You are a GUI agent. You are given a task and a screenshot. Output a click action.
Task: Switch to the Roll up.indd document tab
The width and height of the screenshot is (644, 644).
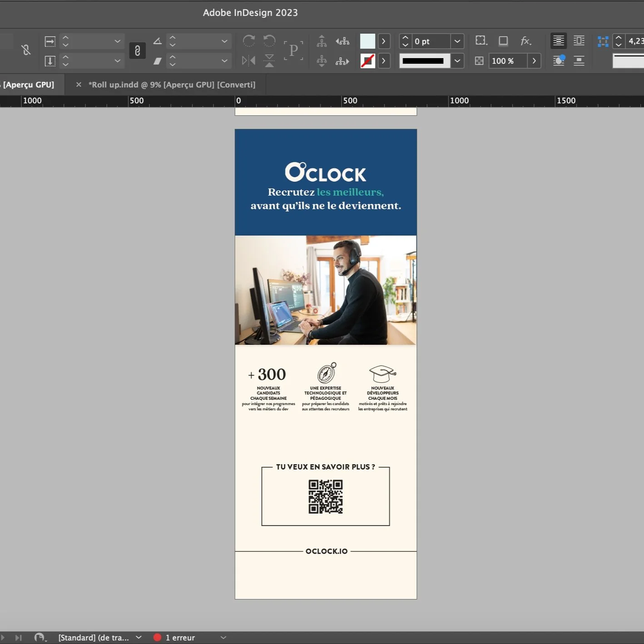pyautogui.click(x=172, y=84)
